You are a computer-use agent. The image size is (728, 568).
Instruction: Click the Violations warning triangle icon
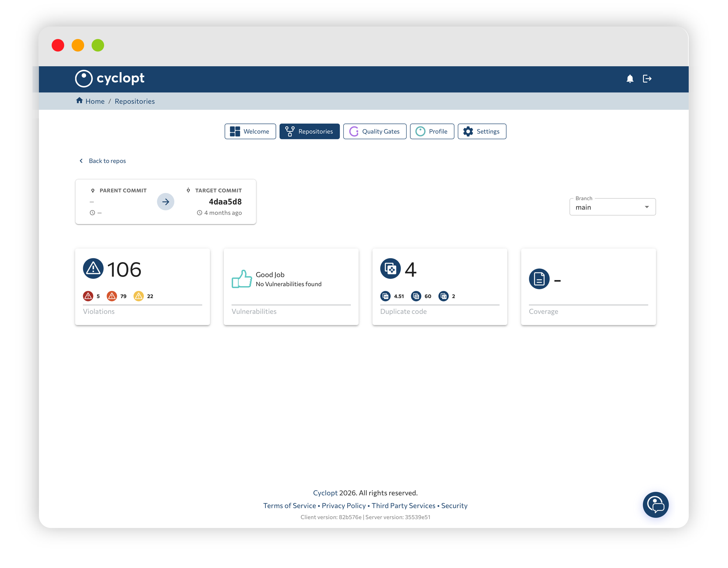point(93,269)
